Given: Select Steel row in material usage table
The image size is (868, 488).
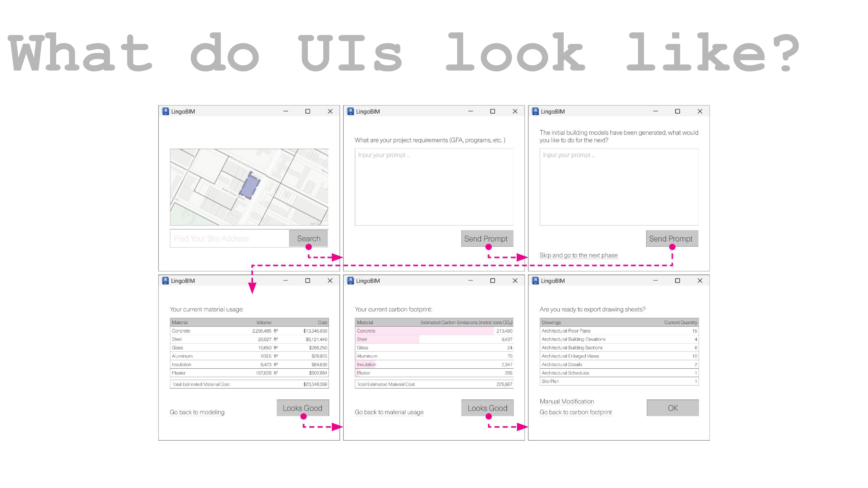Looking at the screenshot, I should (249, 339).
